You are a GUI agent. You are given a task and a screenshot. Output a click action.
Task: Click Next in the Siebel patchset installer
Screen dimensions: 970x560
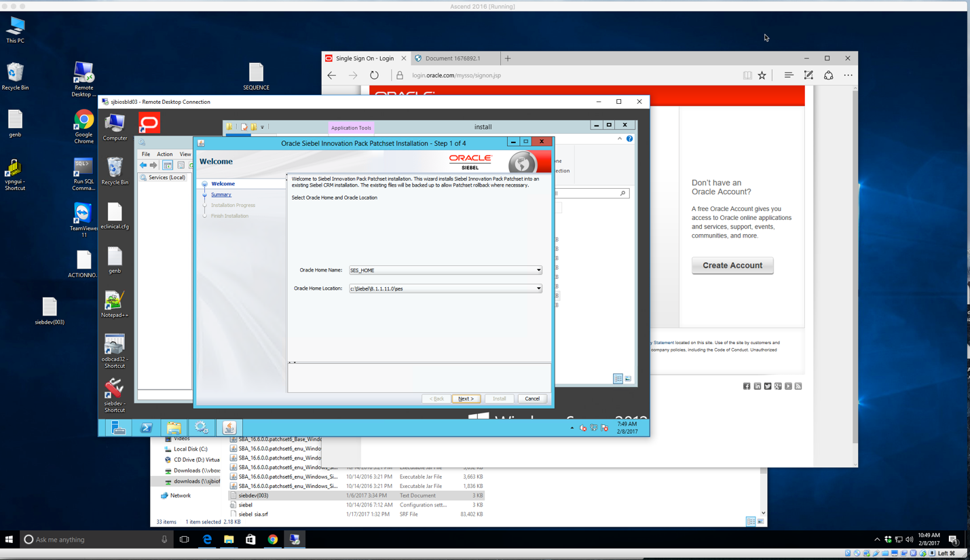[466, 398]
